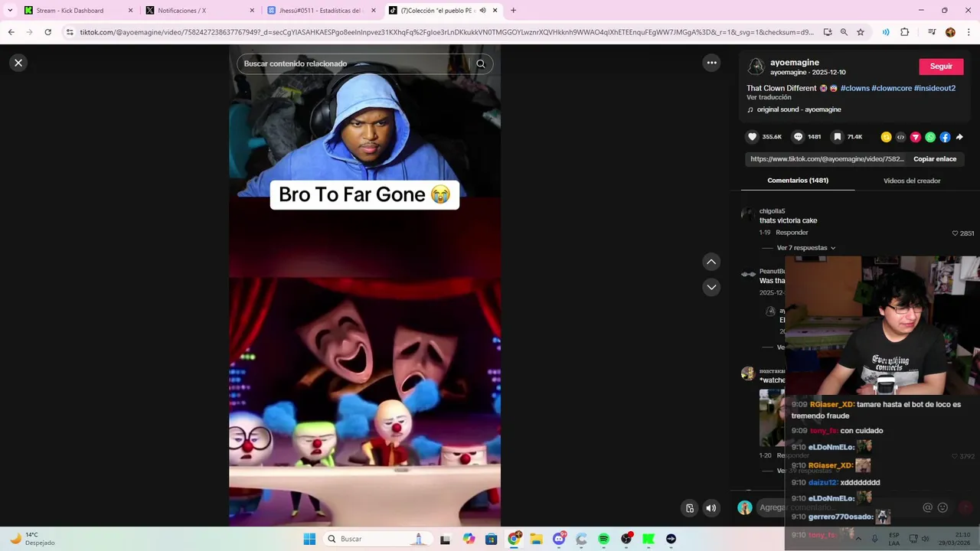Open the ayoemagine profile avatar
Screen dimensions: 980x551
[756, 67]
